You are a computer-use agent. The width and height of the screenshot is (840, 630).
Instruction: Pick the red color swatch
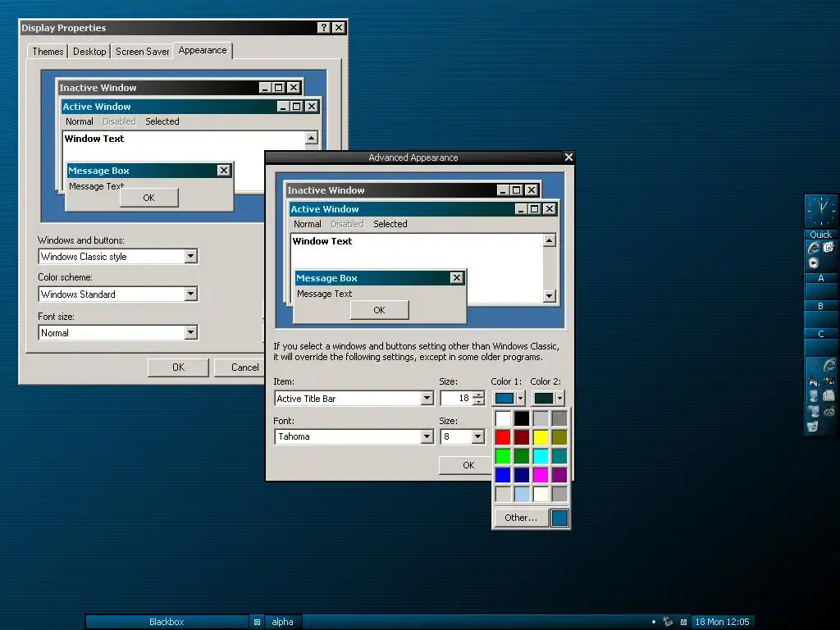click(503, 437)
